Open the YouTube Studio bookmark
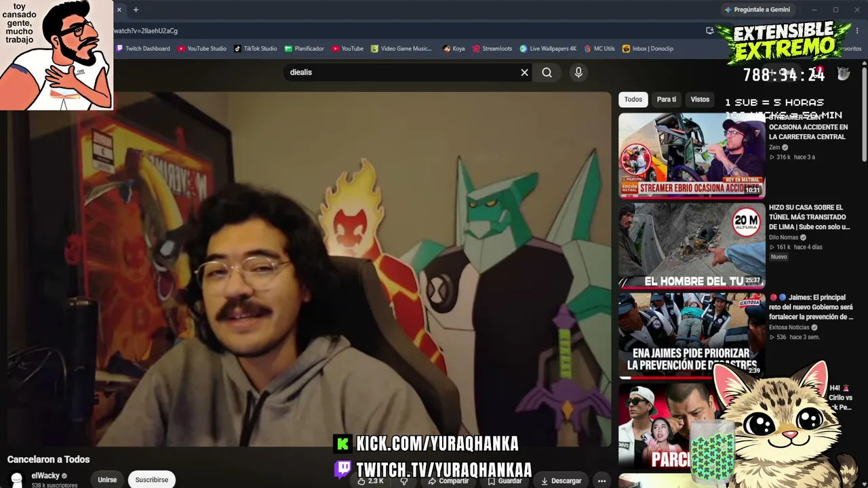 [x=202, y=49]
